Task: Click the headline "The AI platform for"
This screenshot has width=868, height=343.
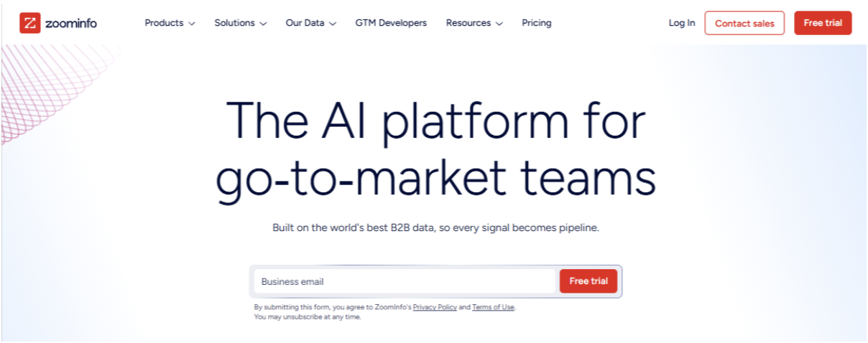Action: [435, 122]
